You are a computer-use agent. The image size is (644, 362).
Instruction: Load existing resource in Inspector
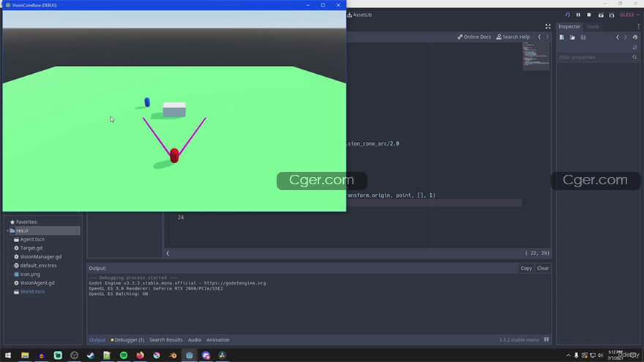[572, 37]
